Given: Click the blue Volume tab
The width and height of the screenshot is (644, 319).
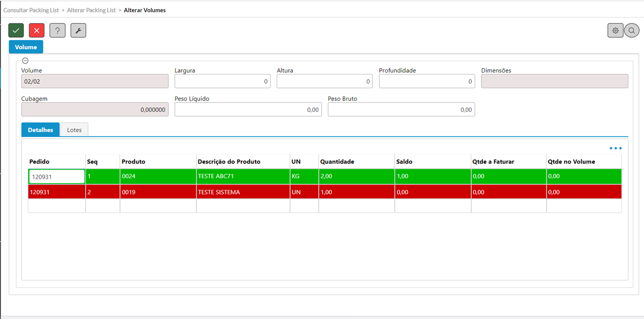Looking at the screenshot, I should pyautogui.click(x=26, y=47).
